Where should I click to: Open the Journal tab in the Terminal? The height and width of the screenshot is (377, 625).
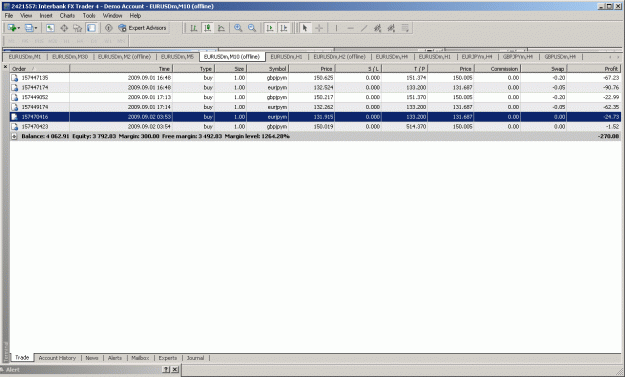coord(195,358)
